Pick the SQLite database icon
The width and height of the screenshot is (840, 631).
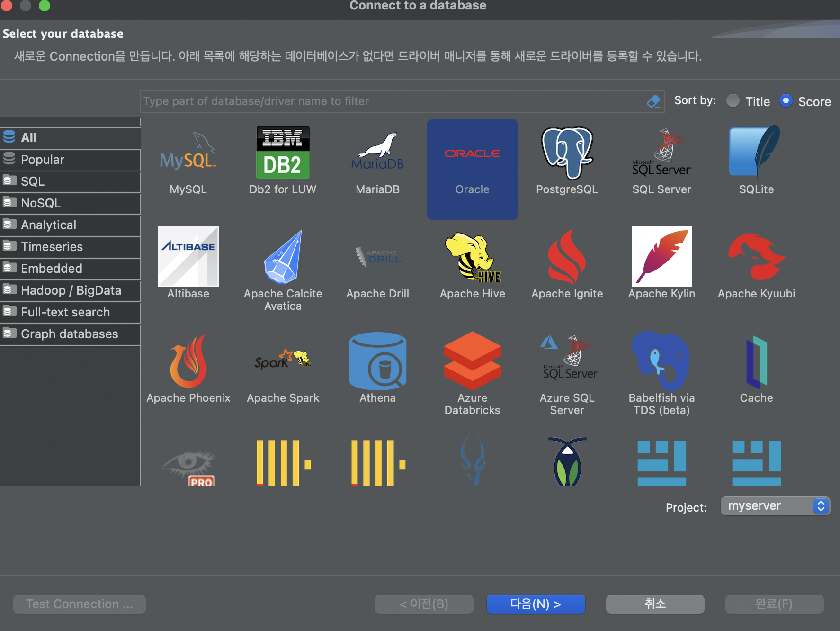tap(756, 152)
